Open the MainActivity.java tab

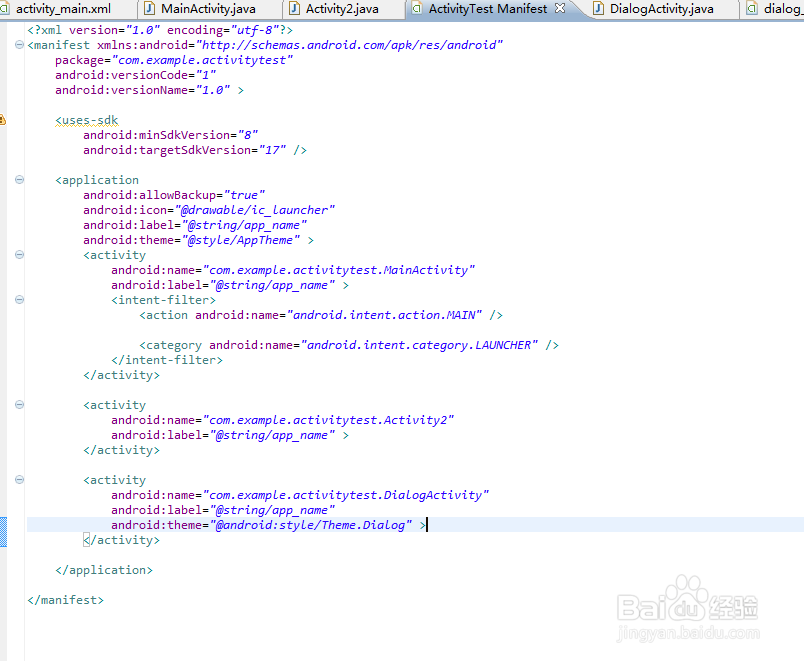pos(208,9)
